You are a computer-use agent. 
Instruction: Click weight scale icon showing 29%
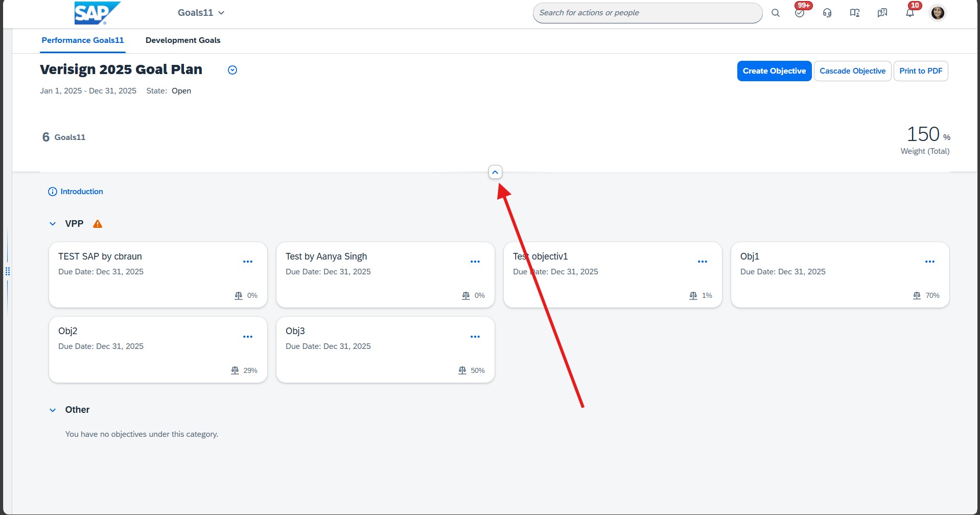point(235,370)
